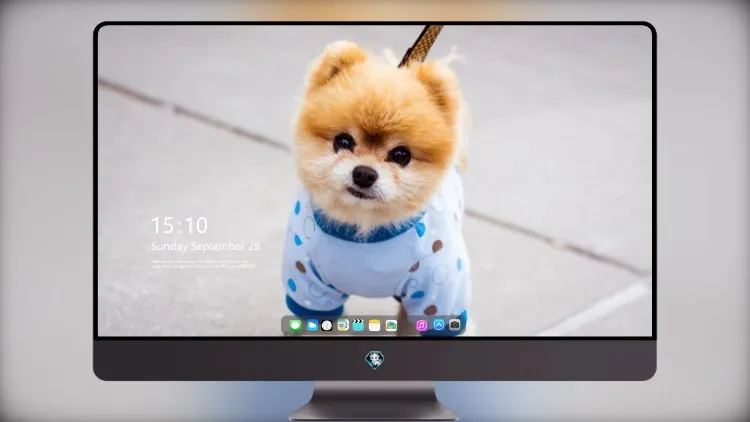Open the green Messages app in dock

(296, 325)
